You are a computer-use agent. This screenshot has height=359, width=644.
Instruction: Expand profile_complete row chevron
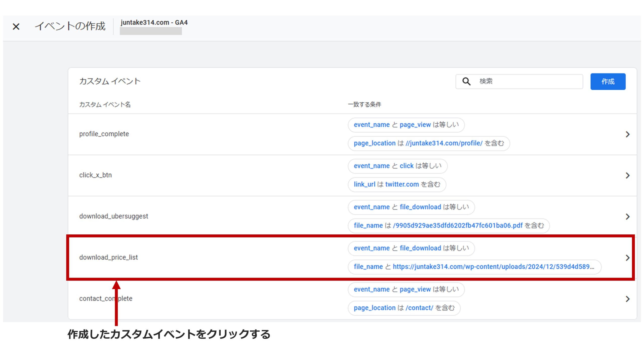click(x=627, y=134)
